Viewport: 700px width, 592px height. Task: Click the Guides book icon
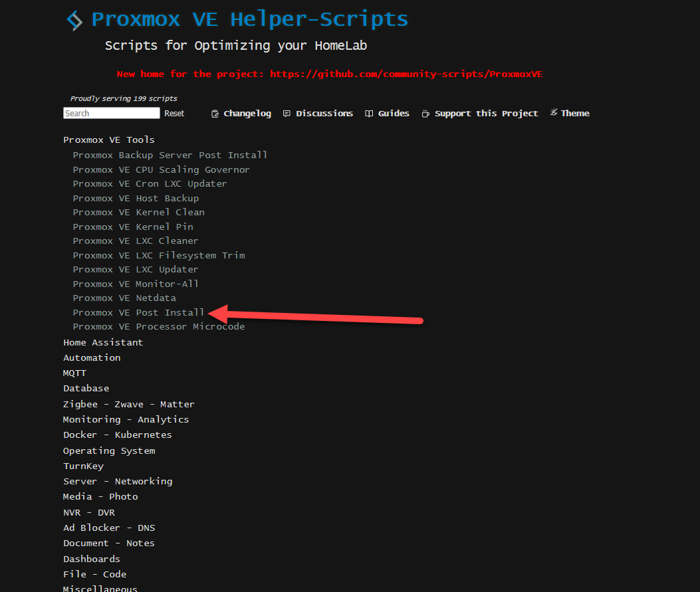click(369, 114)
